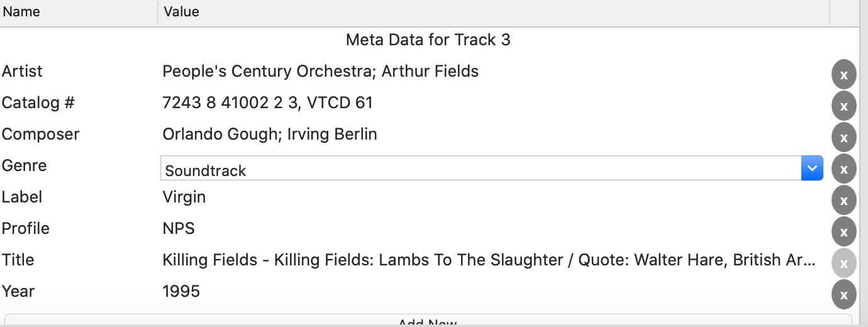Click the greyed x beside Title
Screen dimensions: 868x327
(843, 263)
